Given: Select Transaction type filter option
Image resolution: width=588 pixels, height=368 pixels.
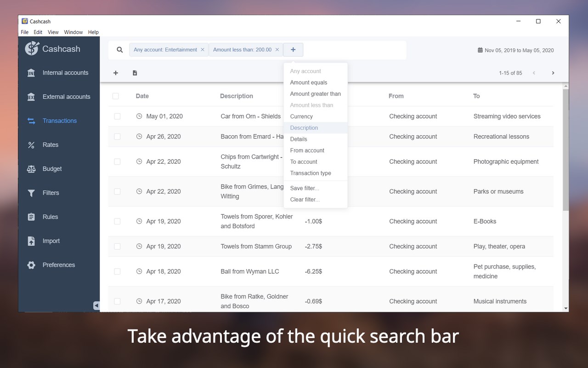Looking at the screenshot, I should (x=316, y=173).
